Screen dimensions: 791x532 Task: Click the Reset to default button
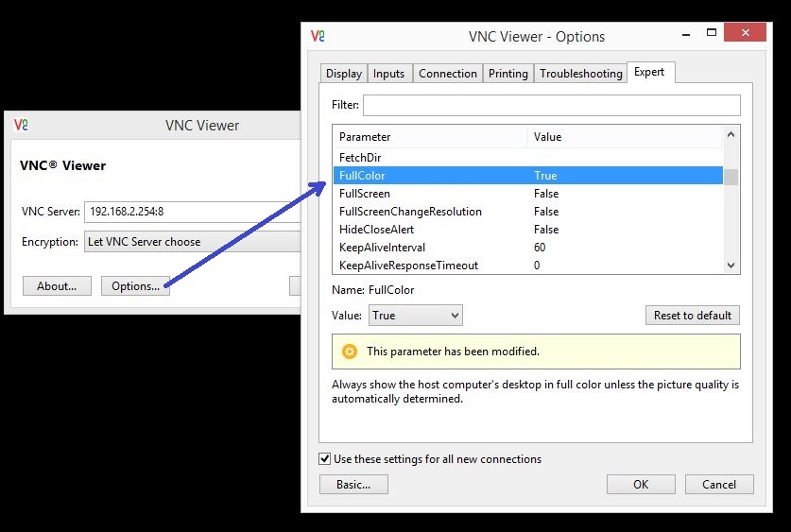(693, 316)
